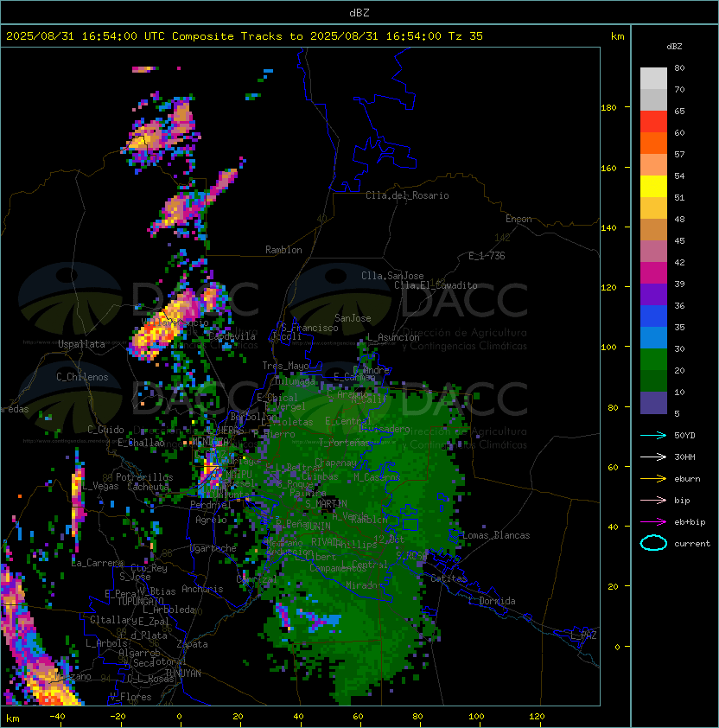
Task: Click the 'dBZ' title at the top center
Action: click(x=359, y=12)
